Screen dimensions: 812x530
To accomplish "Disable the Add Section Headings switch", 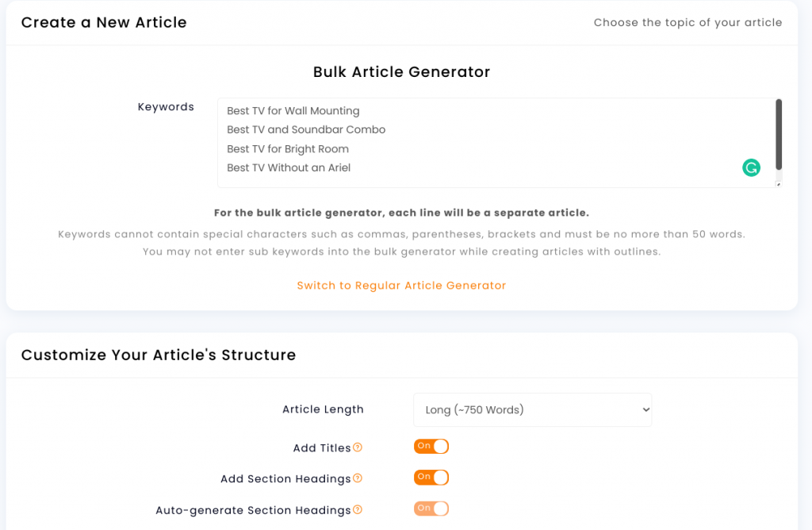I will click(x=431, y=477).
